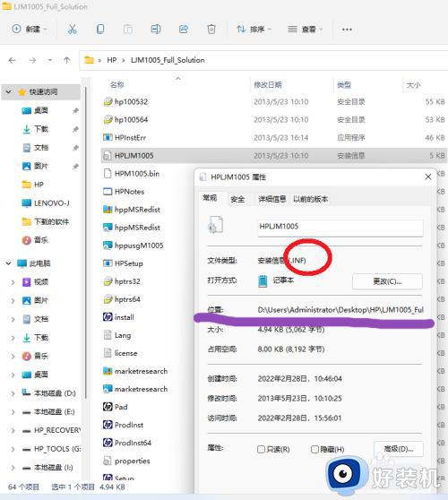Viewport: 448px width, 500px height.
Task: Click the Copy icon in toolbar
Action: 100,30
